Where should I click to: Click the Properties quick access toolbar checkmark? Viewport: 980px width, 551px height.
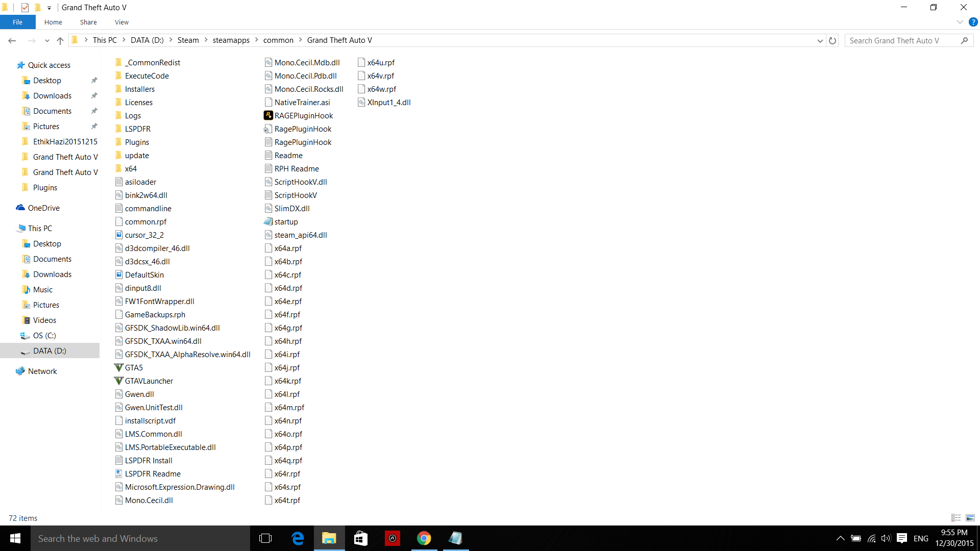24,7
